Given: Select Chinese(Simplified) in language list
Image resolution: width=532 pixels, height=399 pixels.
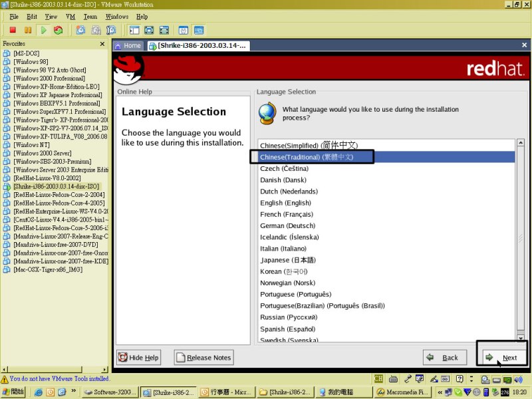Looking at the screenshot, I should (386, 146).
